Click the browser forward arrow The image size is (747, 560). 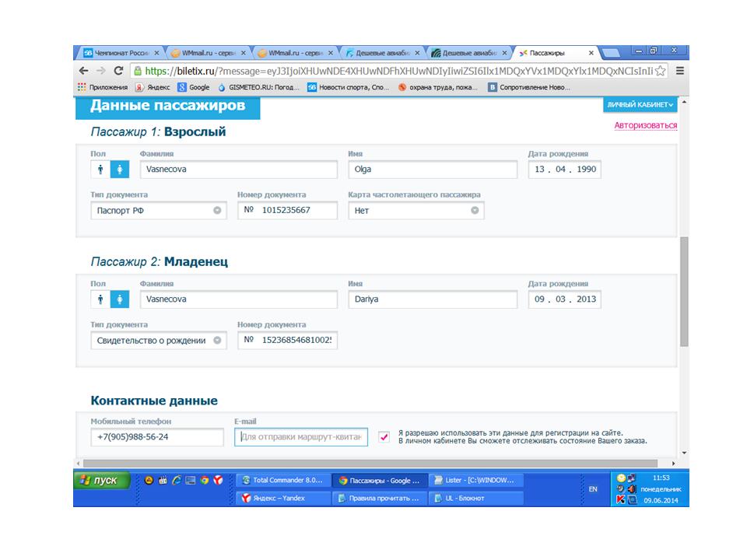[x=101, y=71]
